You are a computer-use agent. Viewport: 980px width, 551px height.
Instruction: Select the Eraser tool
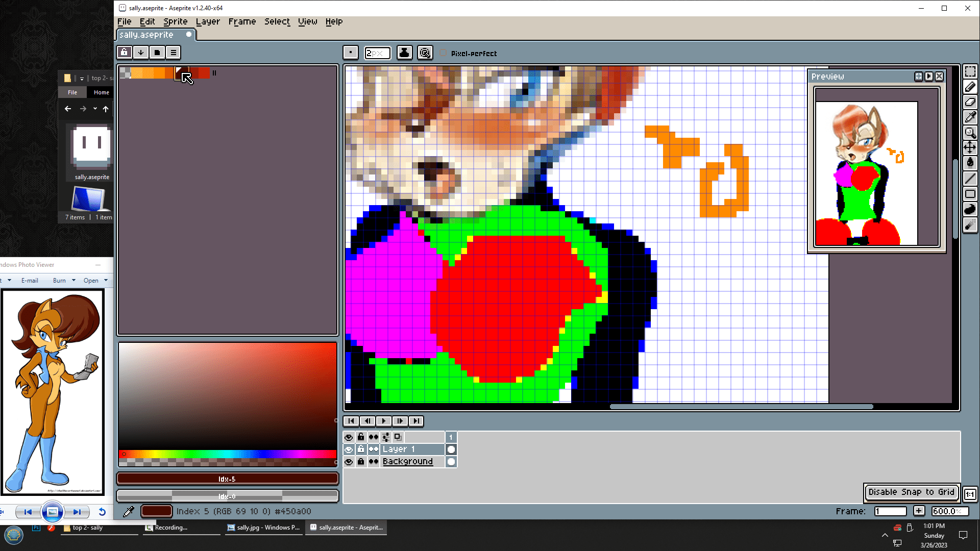pyautogui.click(x=970, y=102)
